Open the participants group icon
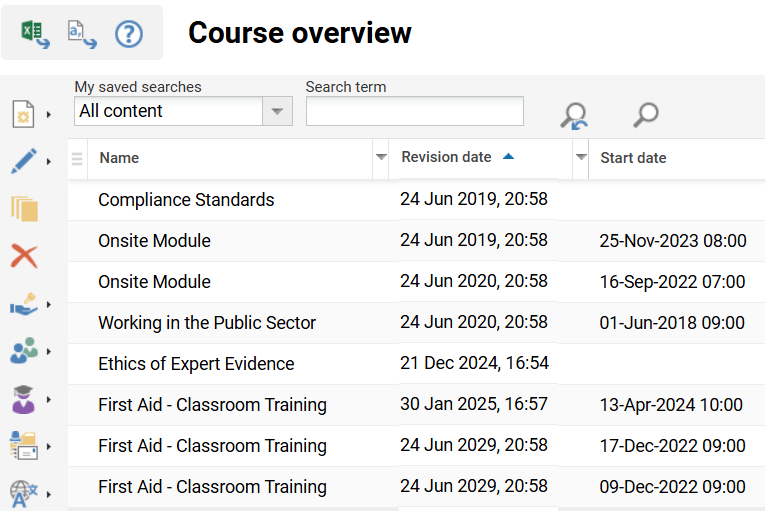Screen dimensions: 765x511 [x=23, y=351]
